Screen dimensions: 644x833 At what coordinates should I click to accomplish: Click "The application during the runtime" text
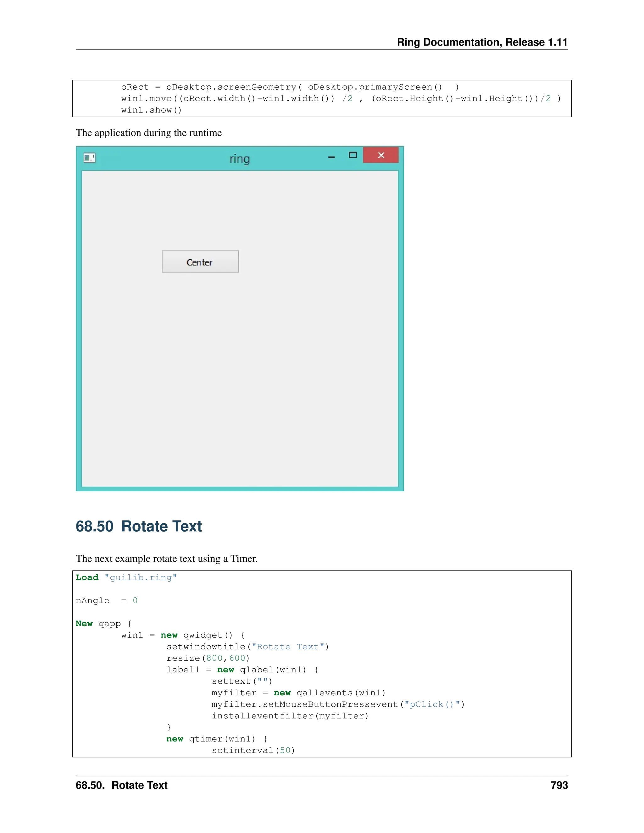148,133
